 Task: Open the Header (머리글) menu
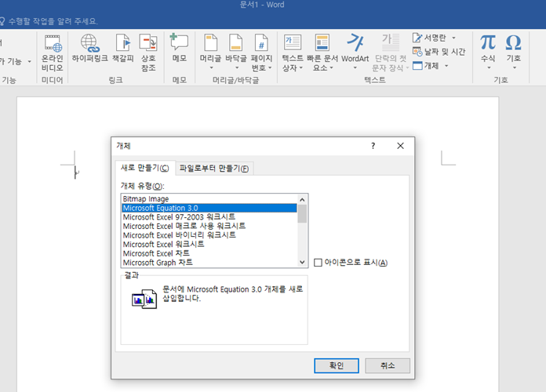point(210,53)
